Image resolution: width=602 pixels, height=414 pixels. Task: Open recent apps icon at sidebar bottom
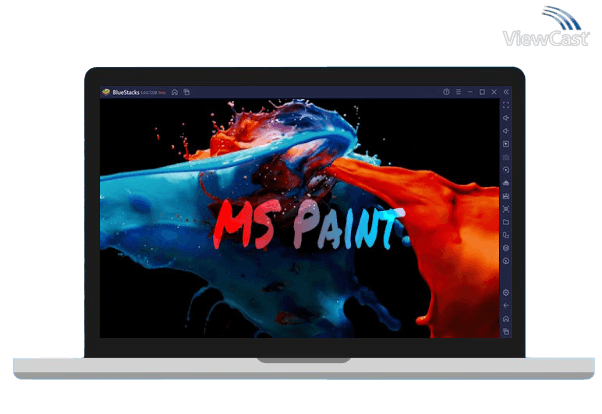tap(506, 331)
